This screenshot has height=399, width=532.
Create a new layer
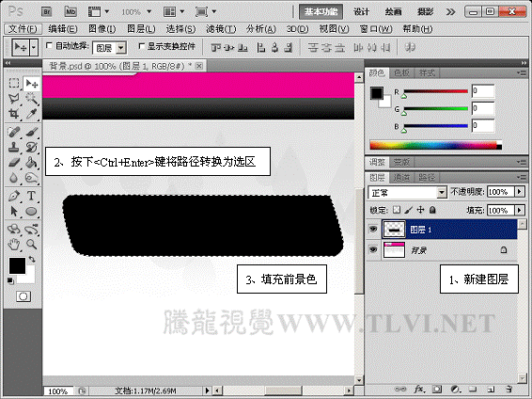491,390
